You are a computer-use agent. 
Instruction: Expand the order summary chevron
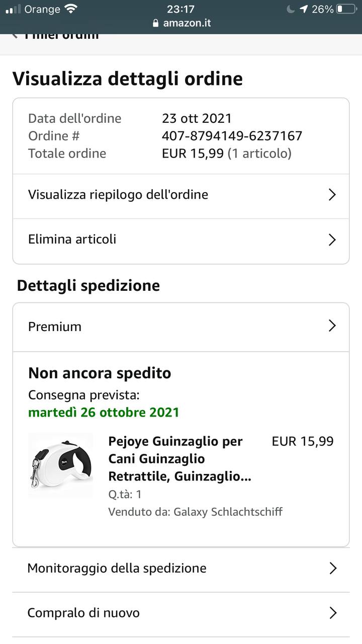tap(332, 195)
